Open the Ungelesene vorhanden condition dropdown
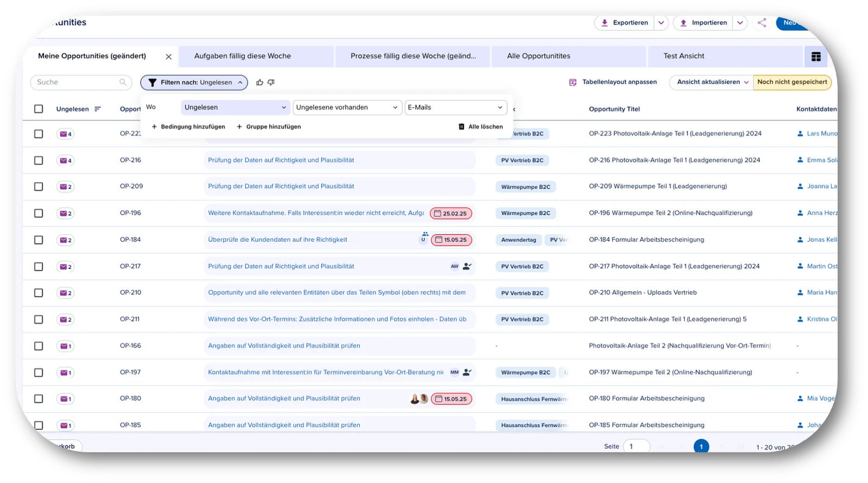Screen dimensions: 868x483 (x=347, y=107)
